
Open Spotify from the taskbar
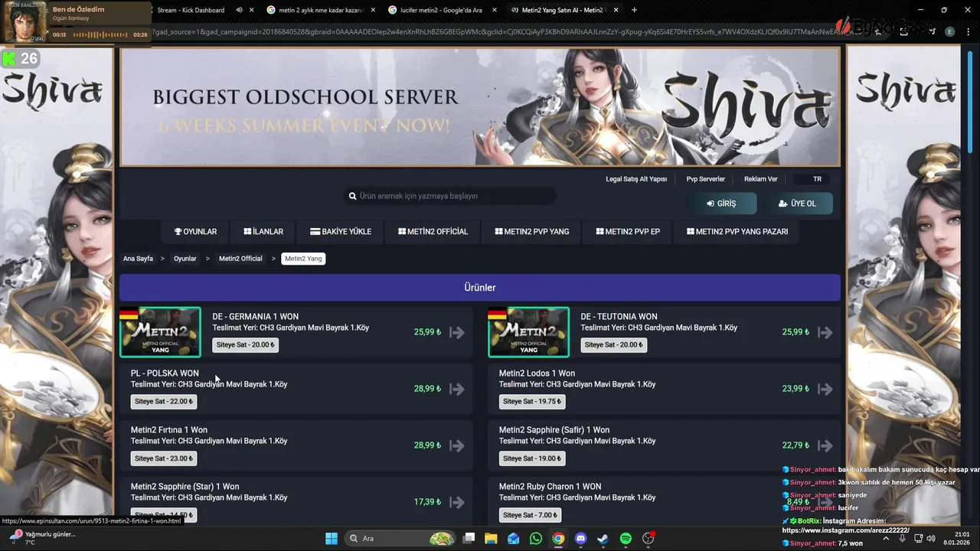point(626,539)
